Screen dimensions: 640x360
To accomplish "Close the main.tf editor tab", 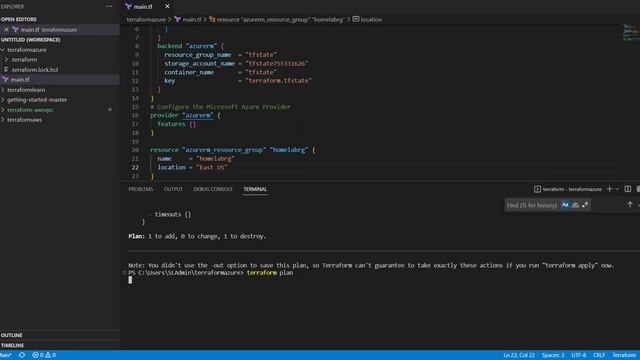I will (167, 6).
